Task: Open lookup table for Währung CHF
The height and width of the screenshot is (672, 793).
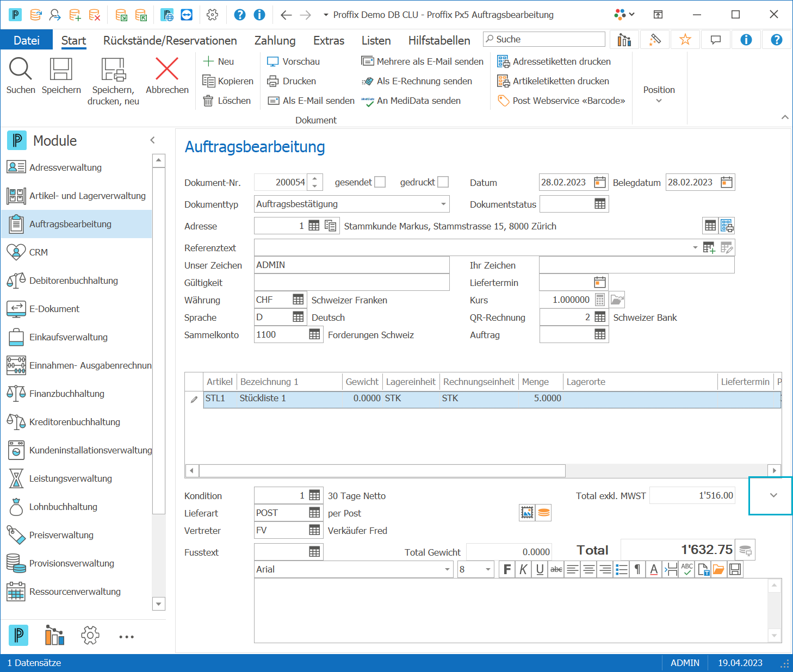Action: click(x=298, y=300)
